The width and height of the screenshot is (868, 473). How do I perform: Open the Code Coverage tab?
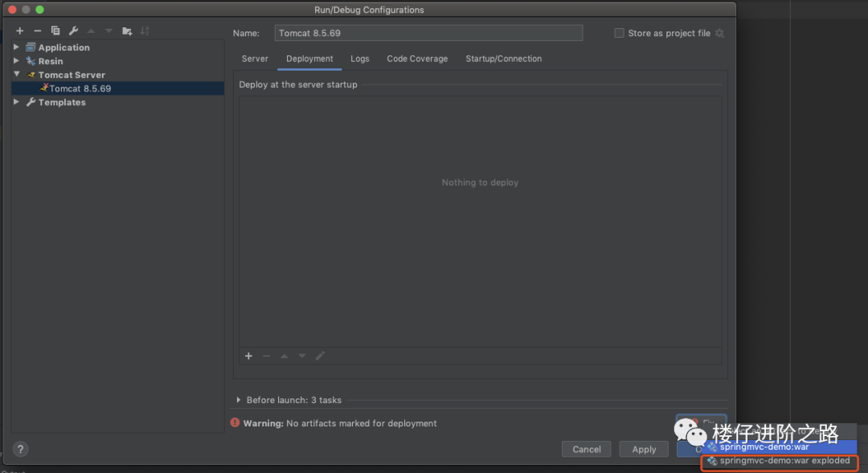(x=417, y=59)
